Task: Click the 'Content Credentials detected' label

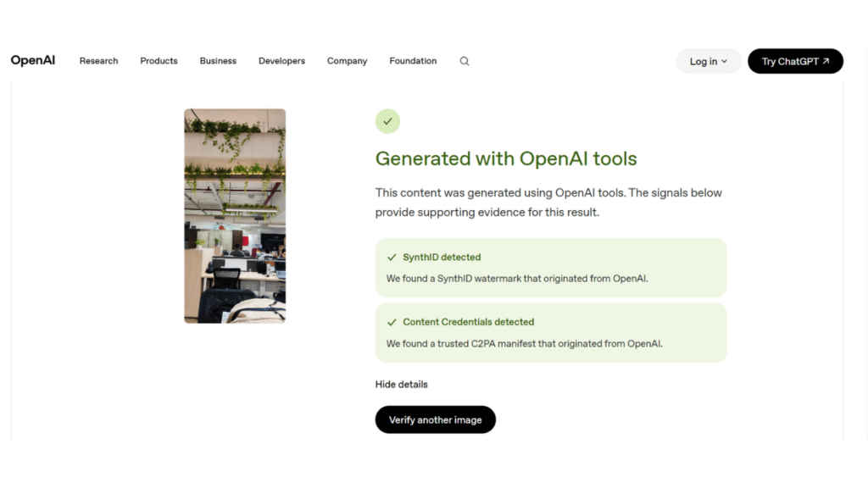Action: point(468,322)
